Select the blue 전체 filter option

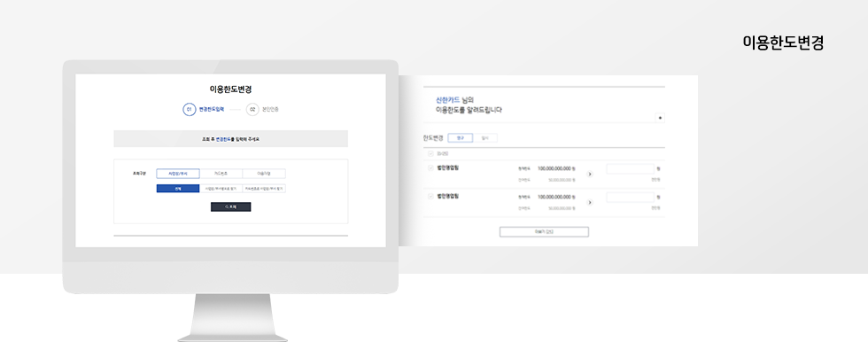point(178,189)
